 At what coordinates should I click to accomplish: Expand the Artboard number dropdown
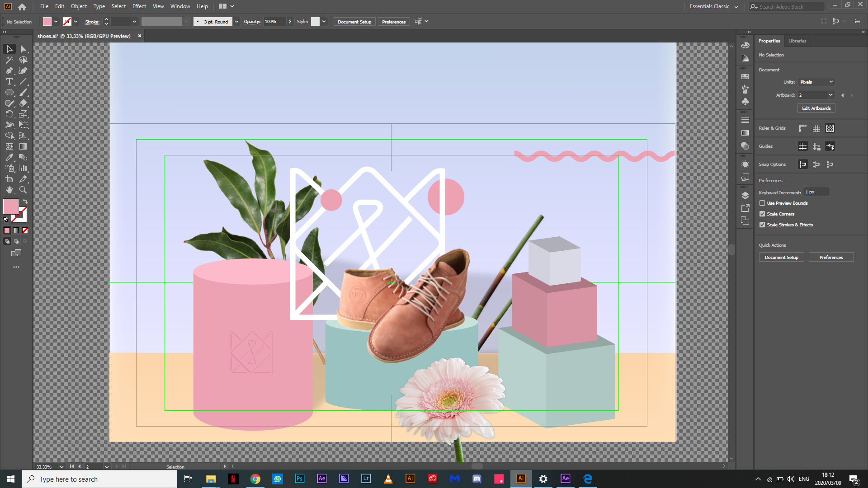(830, 95)
